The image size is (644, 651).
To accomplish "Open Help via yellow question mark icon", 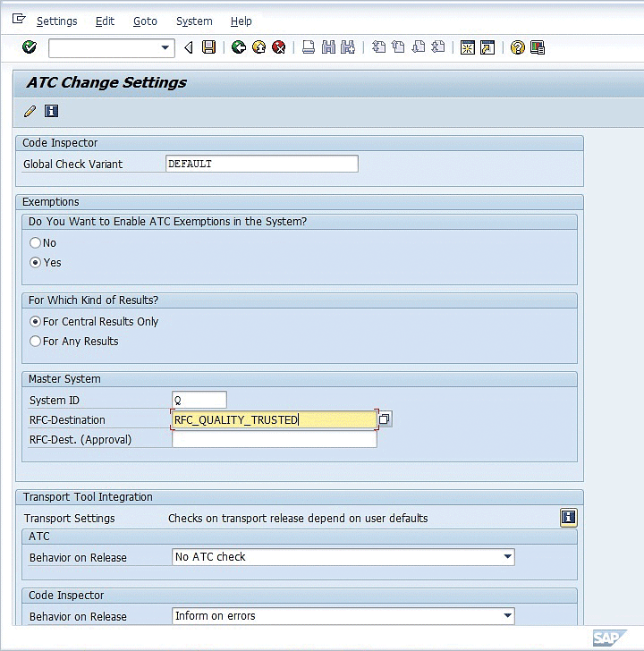I will coord(517,47).
